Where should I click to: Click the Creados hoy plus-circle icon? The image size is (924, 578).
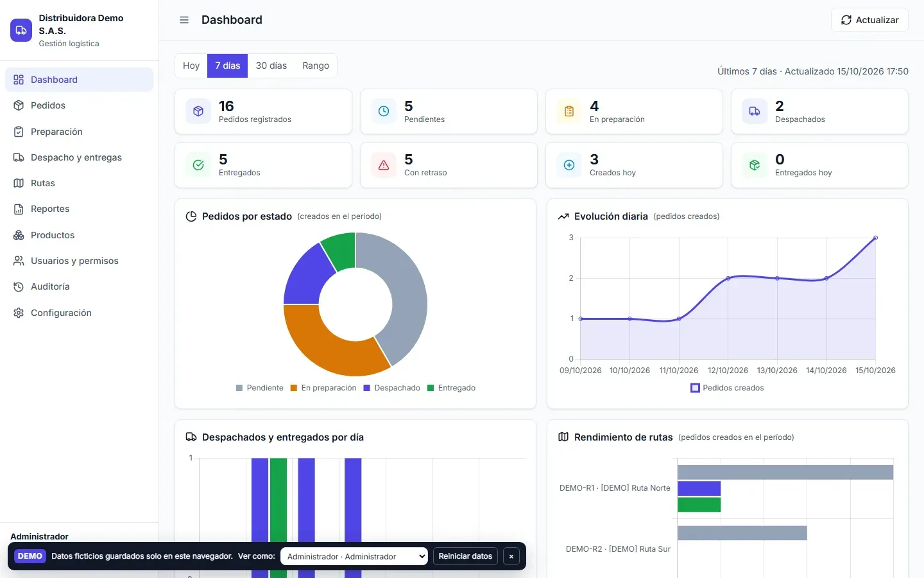pyautogui.click(x=569, y=165)
